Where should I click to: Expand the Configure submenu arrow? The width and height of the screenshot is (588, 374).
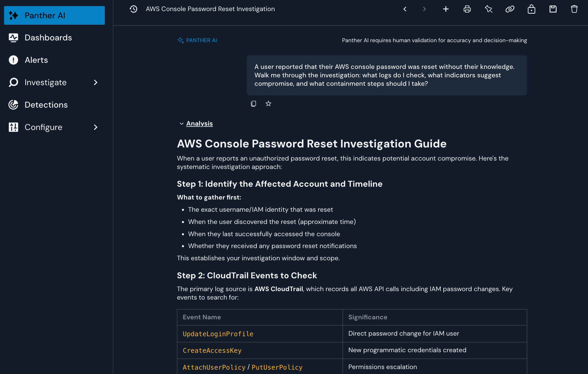point(95,127)
